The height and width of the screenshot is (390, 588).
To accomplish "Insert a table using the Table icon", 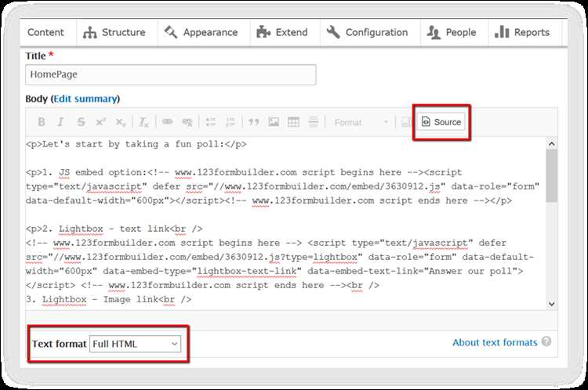I will 293,122.
